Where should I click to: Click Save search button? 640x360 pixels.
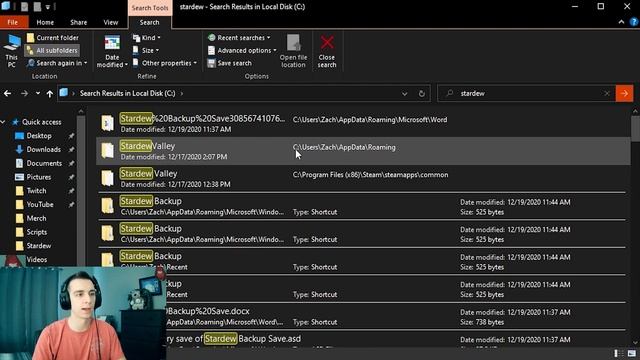pyautogui.click(x=229, y=63)
